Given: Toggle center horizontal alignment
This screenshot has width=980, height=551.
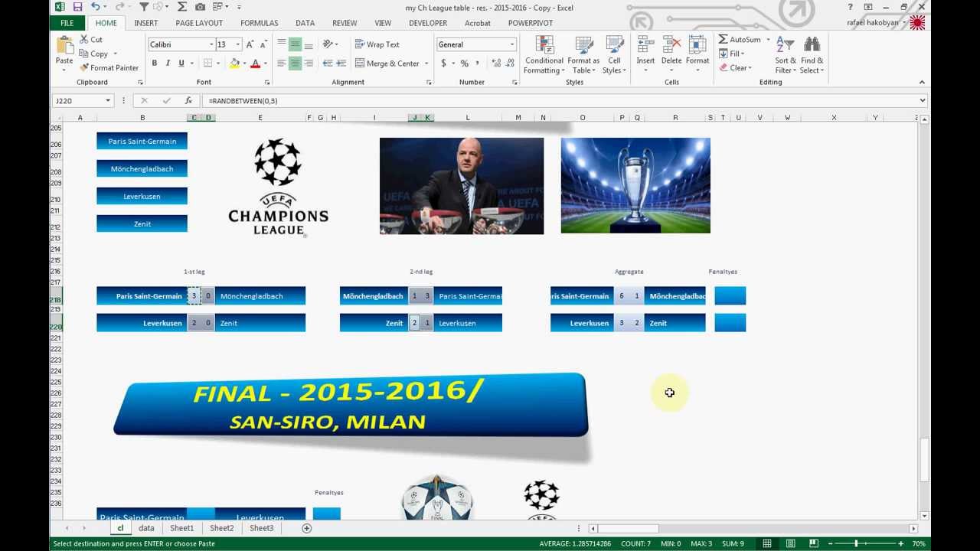Looking at the screenshot, I should (x=295, y=64).
